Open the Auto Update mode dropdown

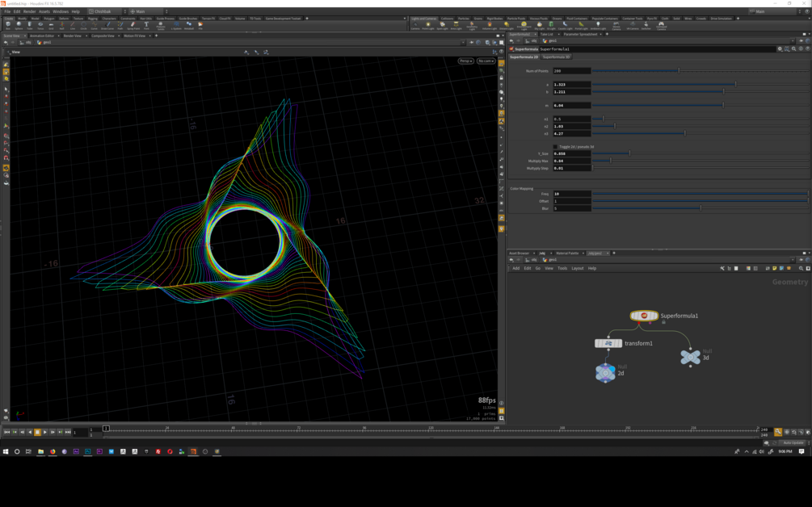point(793,443)
